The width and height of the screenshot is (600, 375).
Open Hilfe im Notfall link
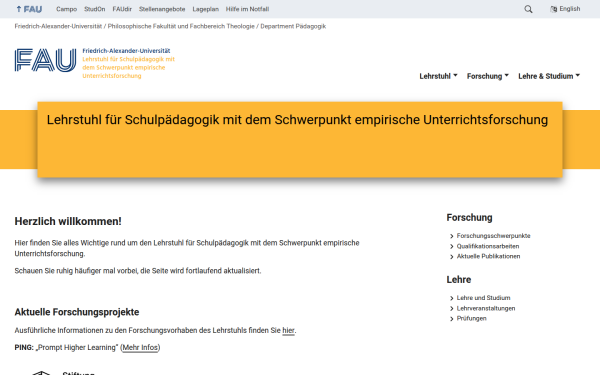pos(247,9)
